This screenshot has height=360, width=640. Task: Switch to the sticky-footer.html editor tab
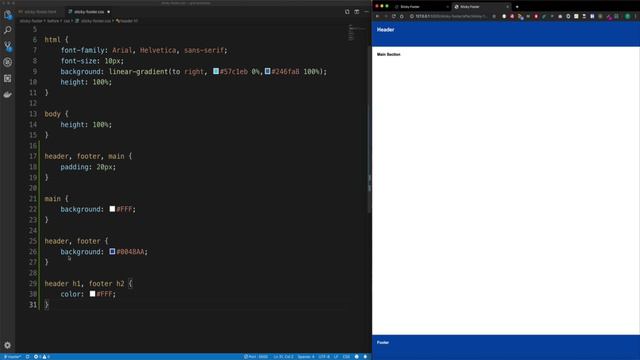[38, 12]
